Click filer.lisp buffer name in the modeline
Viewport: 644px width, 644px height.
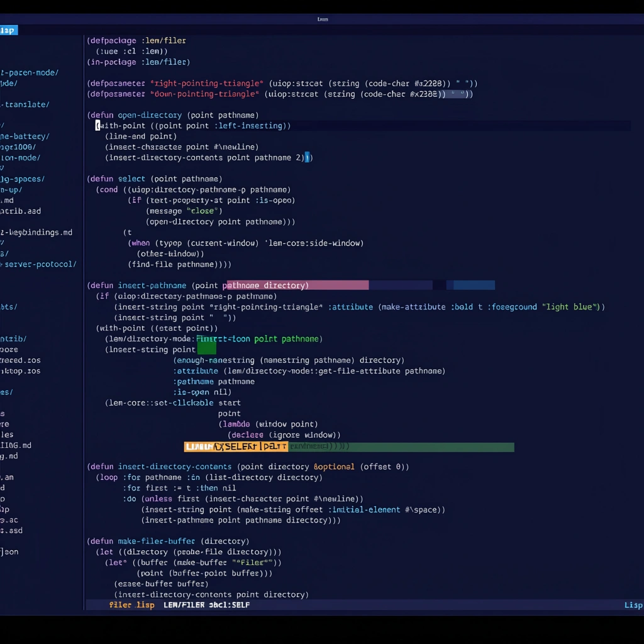pos(131,605)
